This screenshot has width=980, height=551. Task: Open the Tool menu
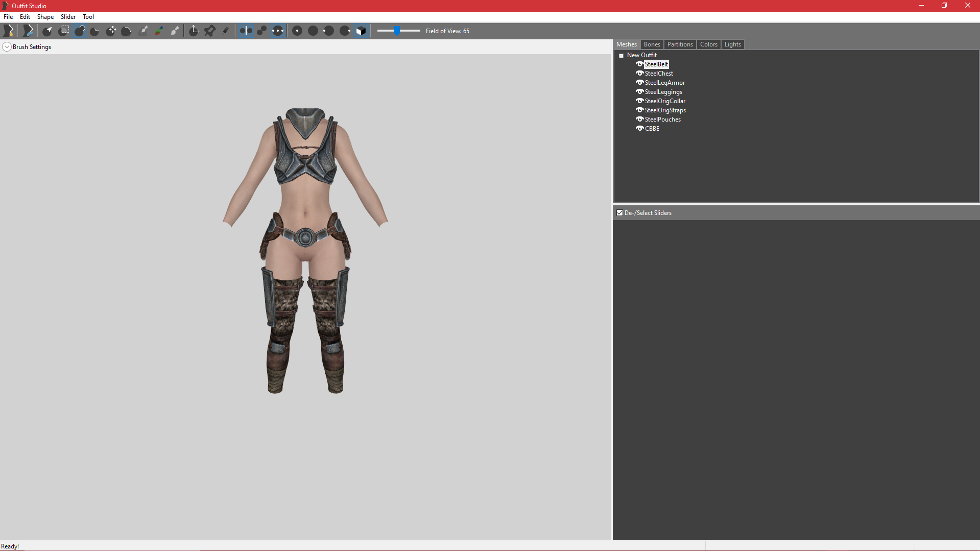pos(88,17)
